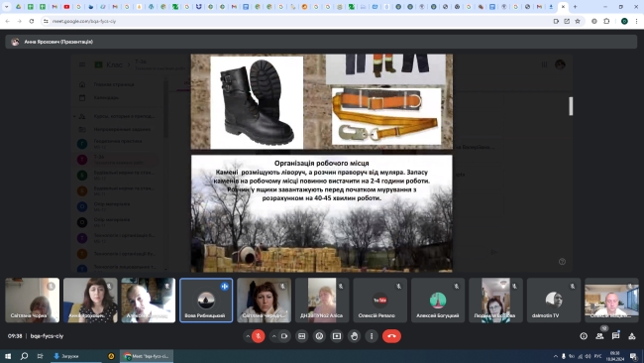644x363 pixels.
Task: Click Главная страница in presented Classroom sidebar
Action: pos(114,84)
